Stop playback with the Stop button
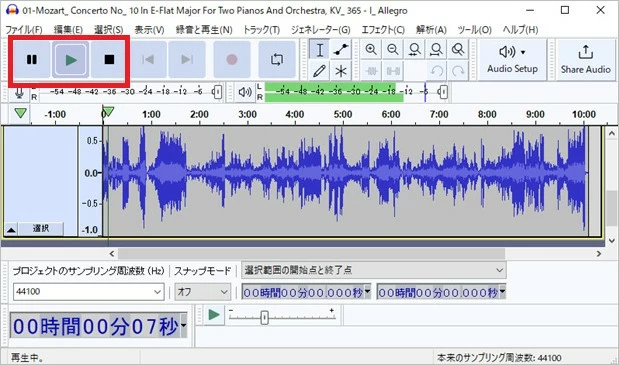 (109, 60)
